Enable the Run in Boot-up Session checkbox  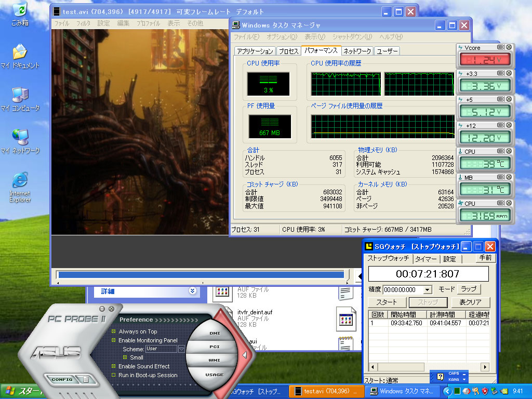coord(114,375)
